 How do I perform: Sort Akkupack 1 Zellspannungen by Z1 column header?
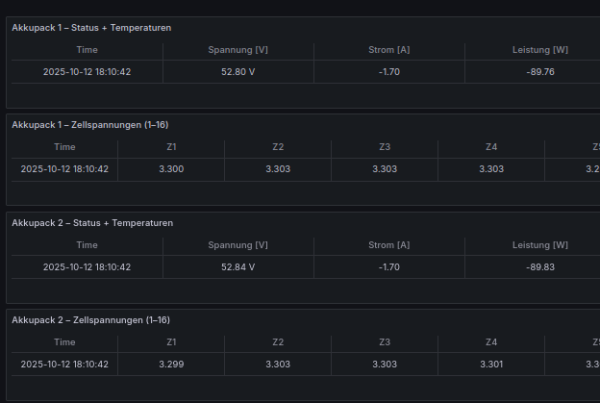[x=171, y=147]
